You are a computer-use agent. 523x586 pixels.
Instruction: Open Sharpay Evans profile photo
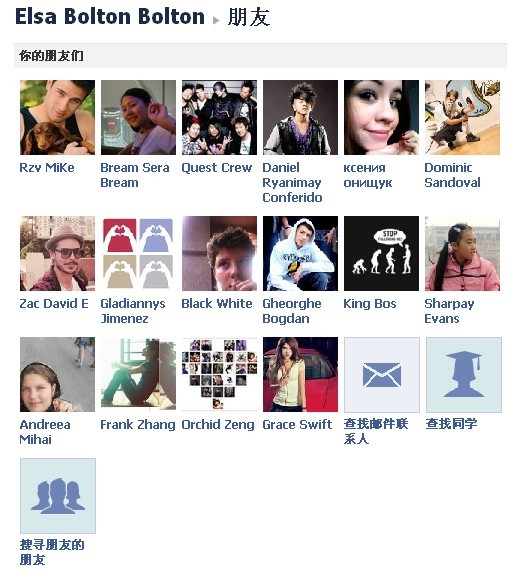(462, 253)
